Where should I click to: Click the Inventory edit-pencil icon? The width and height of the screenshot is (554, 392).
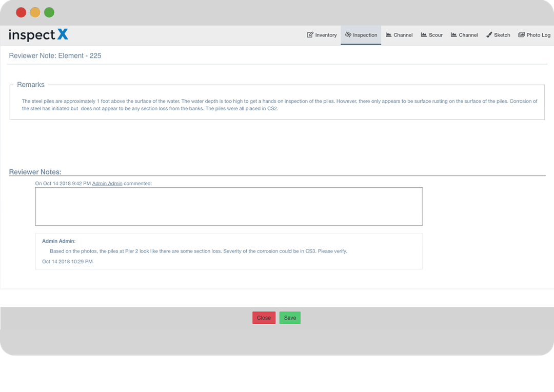310,34
